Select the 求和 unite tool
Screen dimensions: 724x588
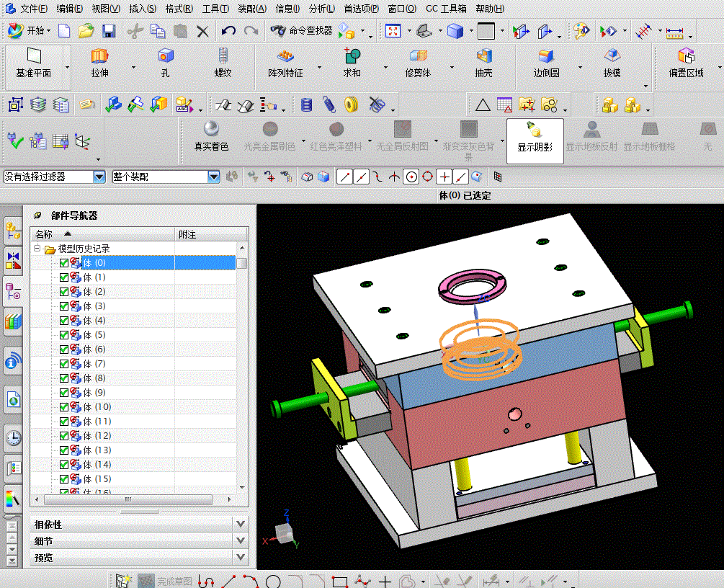pyautogui.click(x=352, y=63)
